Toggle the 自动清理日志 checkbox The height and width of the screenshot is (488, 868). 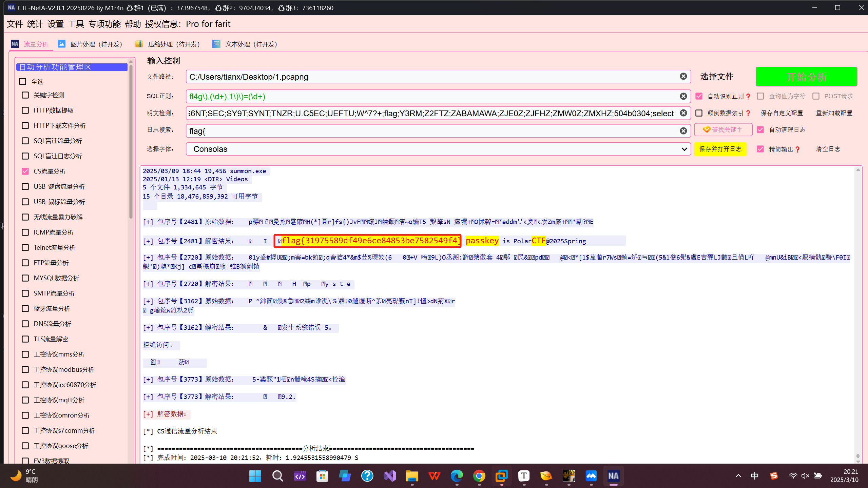tap(760, 130)
